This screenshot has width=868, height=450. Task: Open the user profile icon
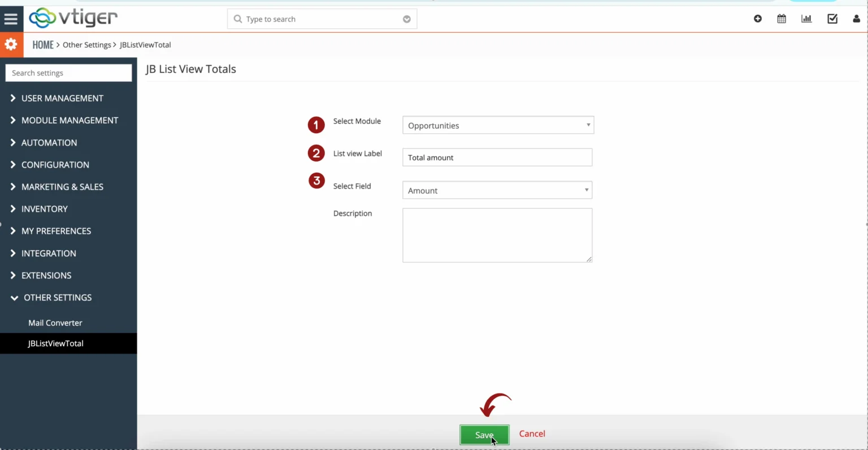point(856,19)
